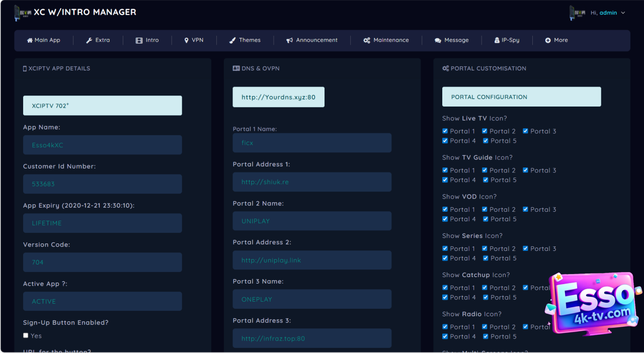Click the PORTAL CONFIGURATION button
The image size is (644, 353).
(x=521, y=97)
